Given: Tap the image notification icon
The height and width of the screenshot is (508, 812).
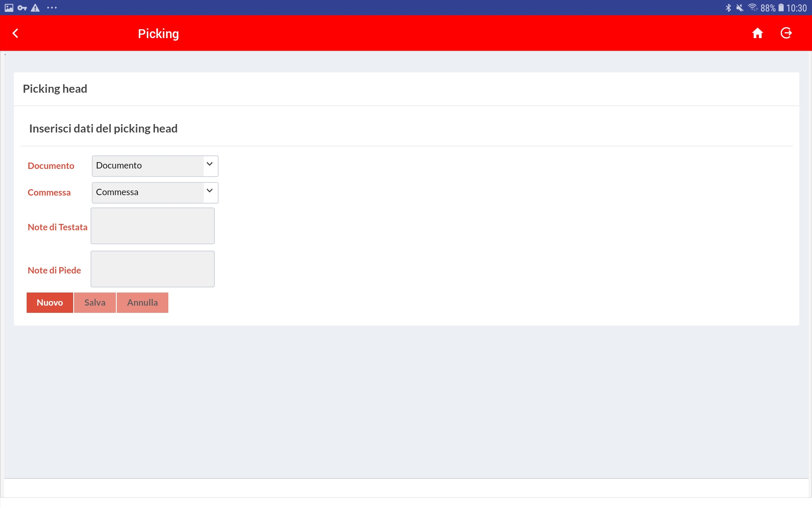Looking at the screenshot, I should [x=9, y=8].
